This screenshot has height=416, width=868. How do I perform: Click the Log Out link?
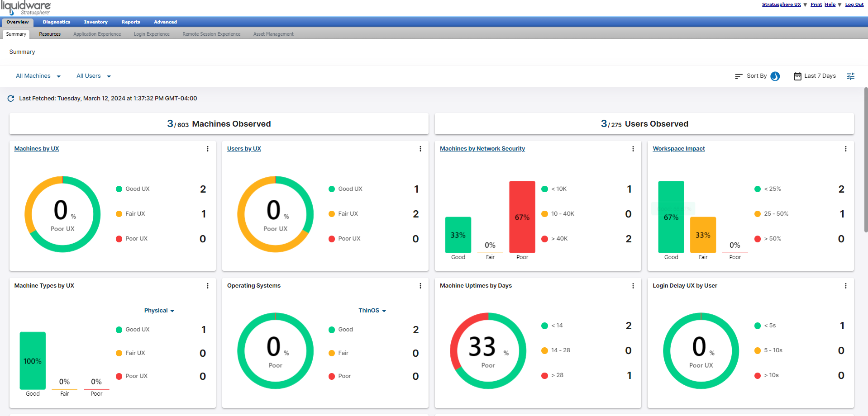(854, 5)
